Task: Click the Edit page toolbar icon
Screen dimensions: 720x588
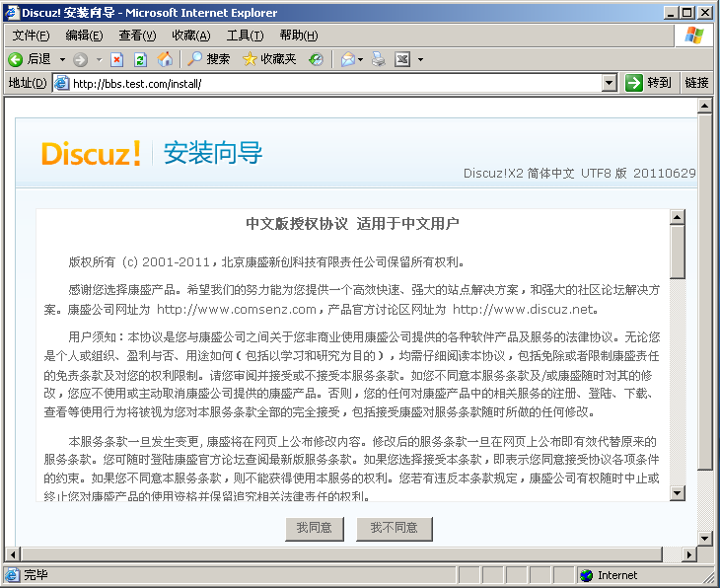Action: 402,59
